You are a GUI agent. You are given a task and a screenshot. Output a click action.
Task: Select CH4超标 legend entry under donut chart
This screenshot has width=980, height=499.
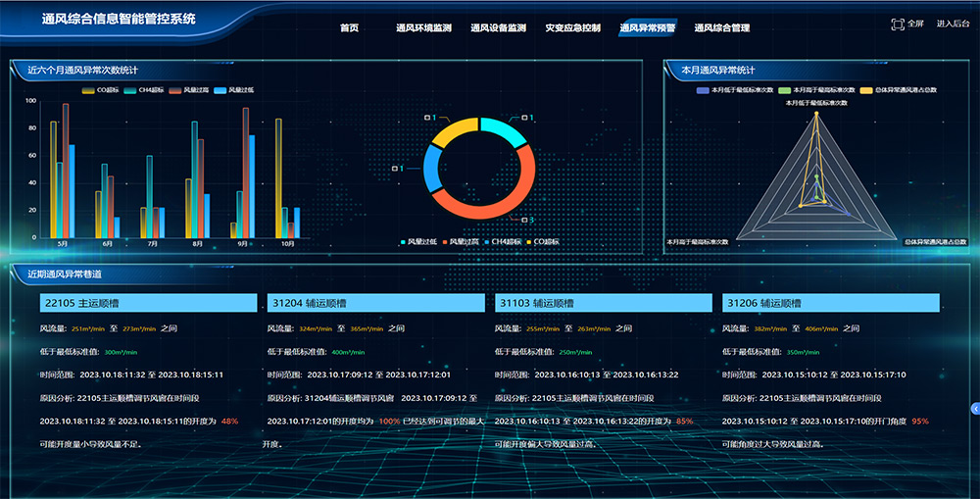coord(486,241)
